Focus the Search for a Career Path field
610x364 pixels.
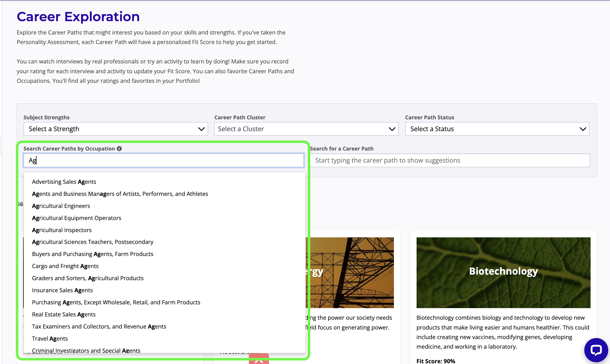coord(450,160)
